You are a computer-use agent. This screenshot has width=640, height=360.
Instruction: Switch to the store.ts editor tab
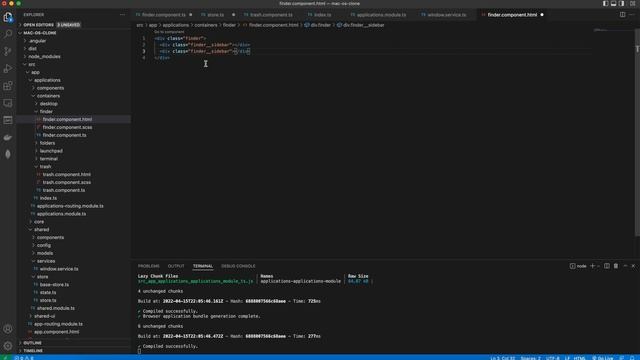point(216,15)
